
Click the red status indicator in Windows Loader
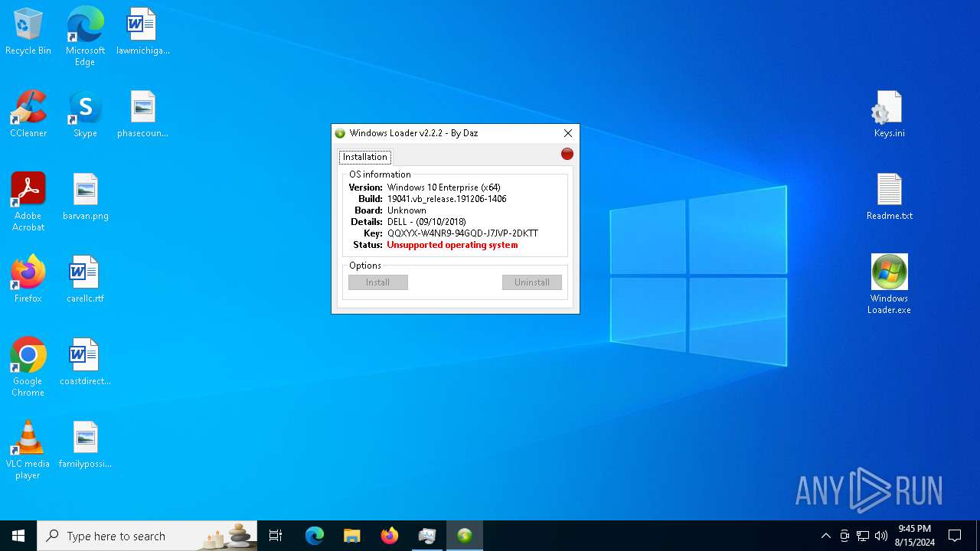567,154
